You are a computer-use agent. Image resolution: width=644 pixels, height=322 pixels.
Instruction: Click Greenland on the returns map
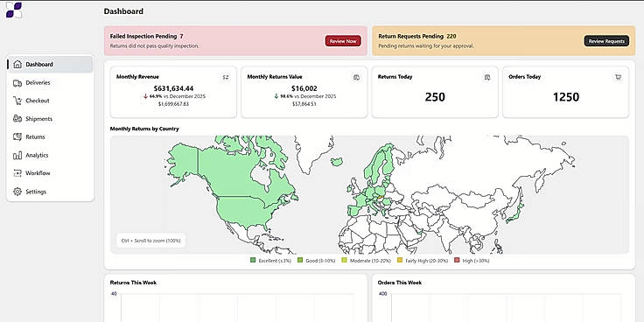[314, 152]
